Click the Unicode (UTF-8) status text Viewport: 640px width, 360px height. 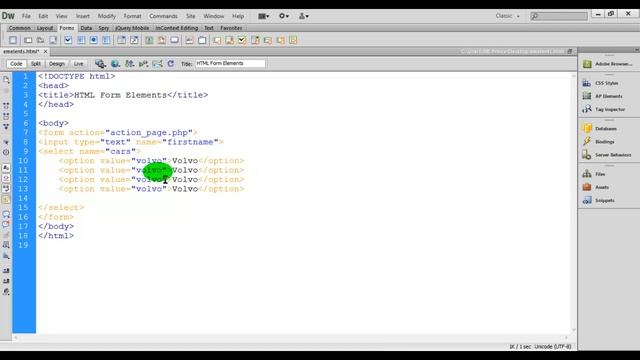(x=553, y=347)
